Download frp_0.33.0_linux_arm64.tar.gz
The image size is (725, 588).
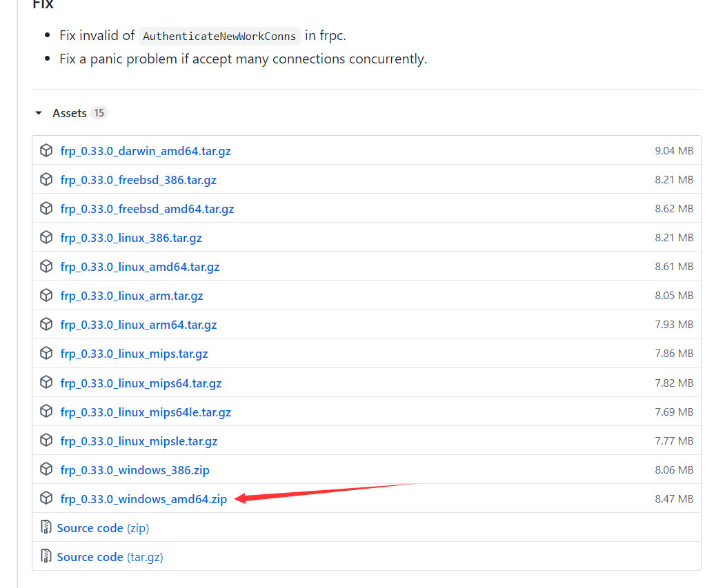(x=138, y=325)
